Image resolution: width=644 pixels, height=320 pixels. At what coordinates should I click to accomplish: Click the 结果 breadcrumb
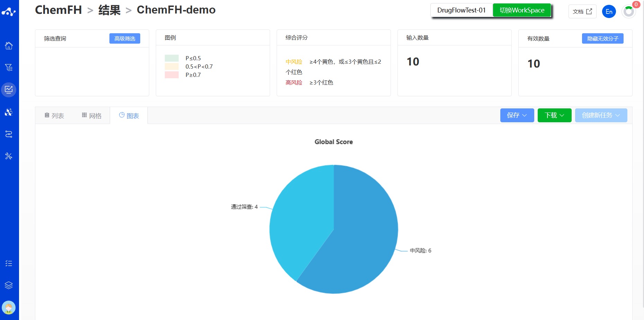coord(109,10)
